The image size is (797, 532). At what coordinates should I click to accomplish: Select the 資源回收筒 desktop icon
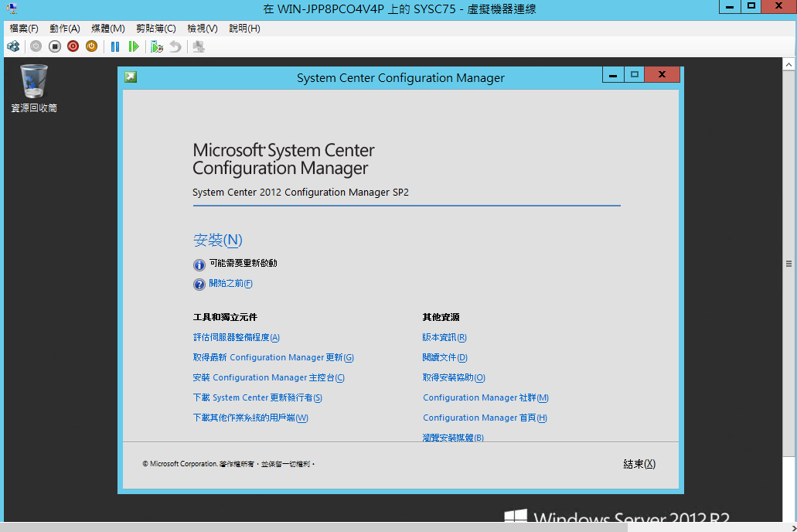[34, 88]
